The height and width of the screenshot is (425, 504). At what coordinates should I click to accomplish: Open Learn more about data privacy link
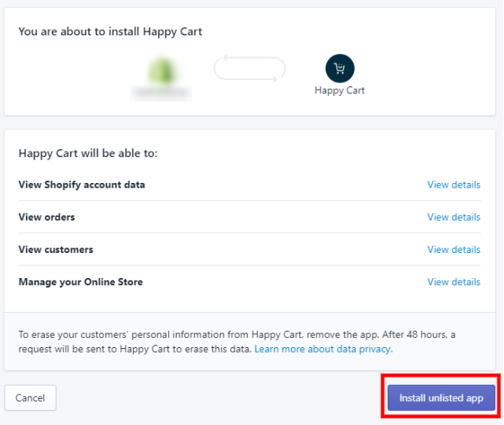[323, 349]
